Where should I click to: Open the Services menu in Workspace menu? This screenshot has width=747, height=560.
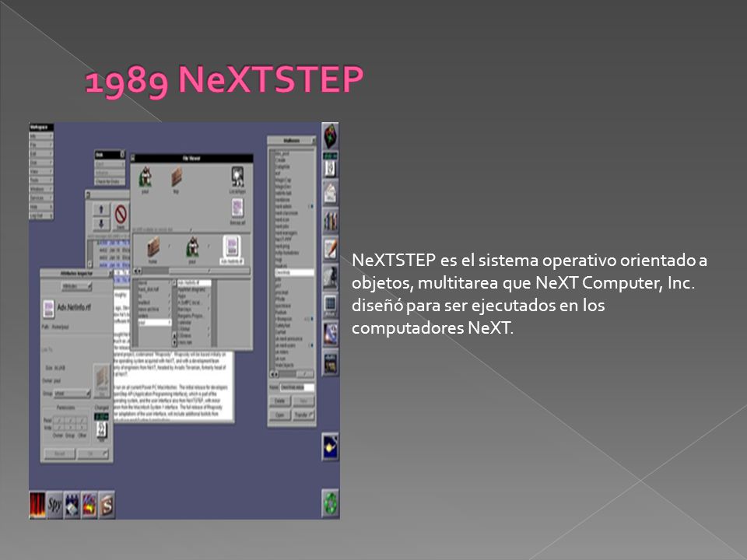[41, 198]
